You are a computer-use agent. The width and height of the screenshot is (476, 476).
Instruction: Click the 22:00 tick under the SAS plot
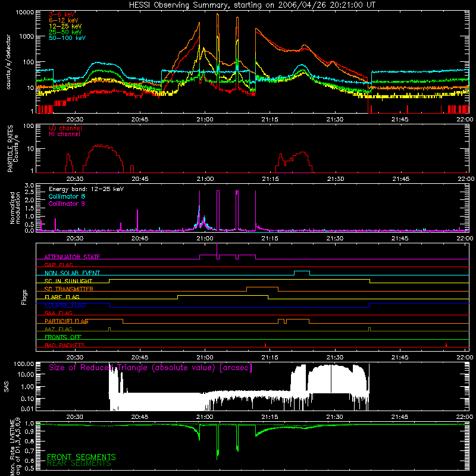point(465,417)
